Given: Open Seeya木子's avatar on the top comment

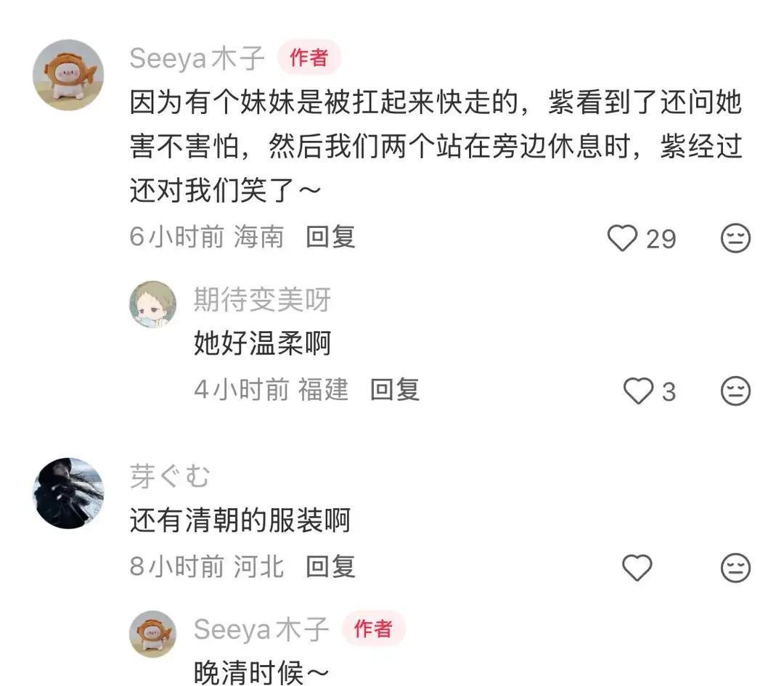Looking at the screenshot, I should coord(68,75).
